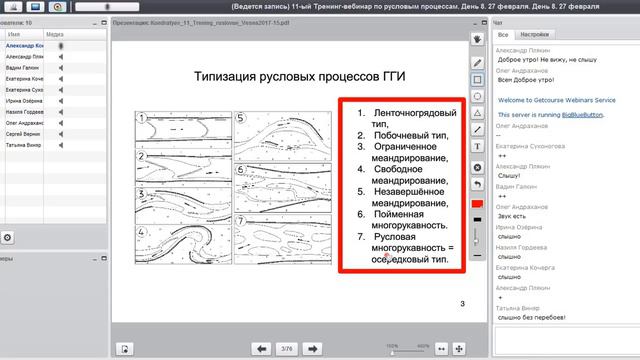Select user Александр Ко in the list

[x=24, y=46]
